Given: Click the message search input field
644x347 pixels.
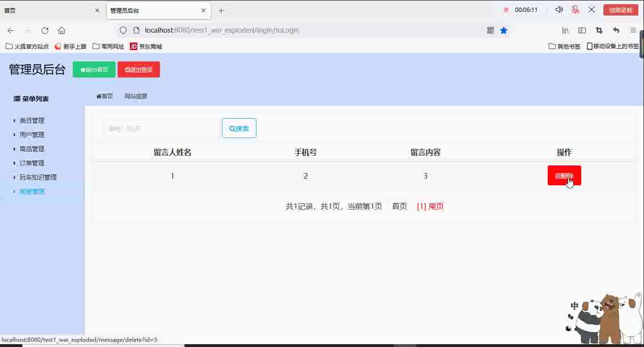Looking at the screenshot, I should [x=161, y=128].
